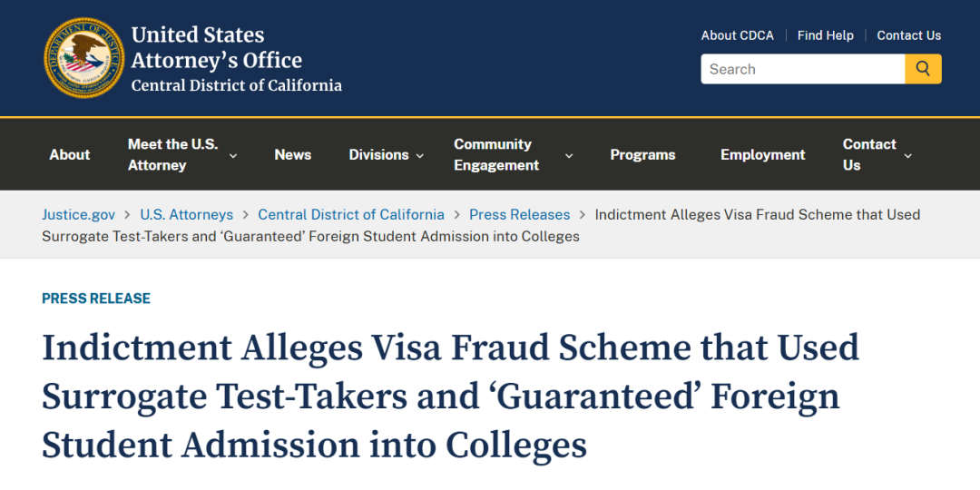Open the News menu item
This screenshot has width=980, height=490.
(292, 154)
